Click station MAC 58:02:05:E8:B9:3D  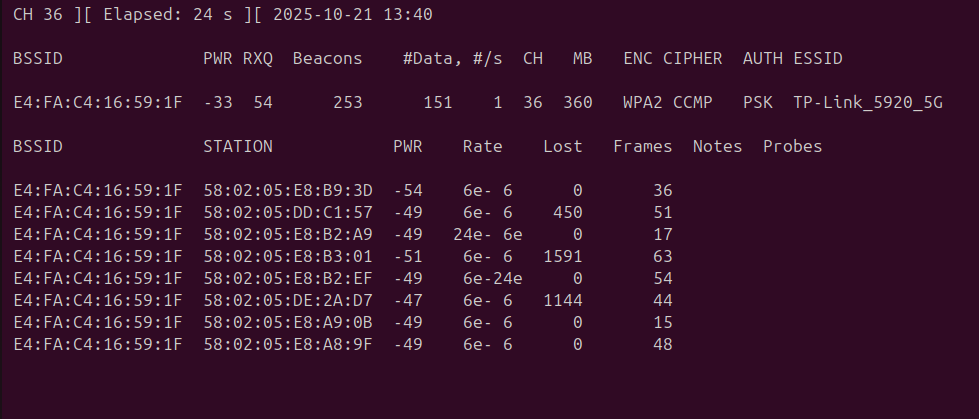(x=288, y=190)
